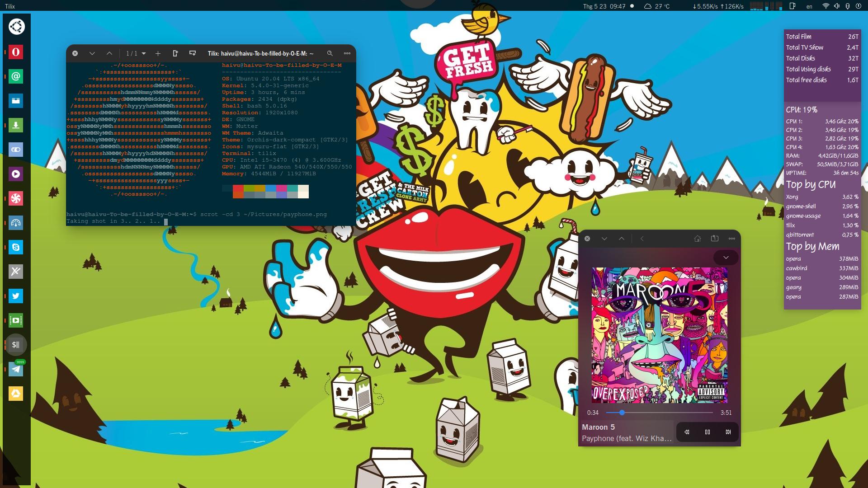Click the microphone indicator in top bar

(x=847, y=6)
